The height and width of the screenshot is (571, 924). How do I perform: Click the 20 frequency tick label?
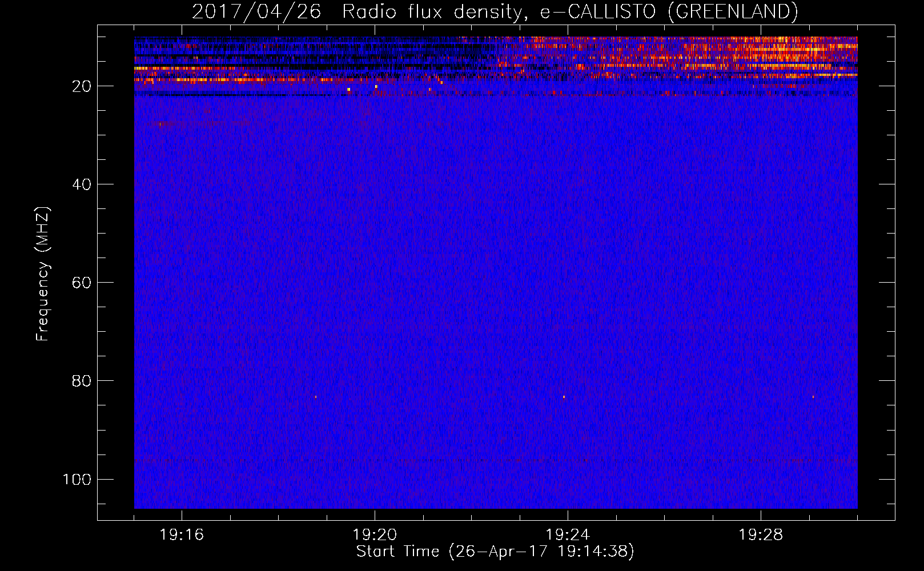click(82, 86)
